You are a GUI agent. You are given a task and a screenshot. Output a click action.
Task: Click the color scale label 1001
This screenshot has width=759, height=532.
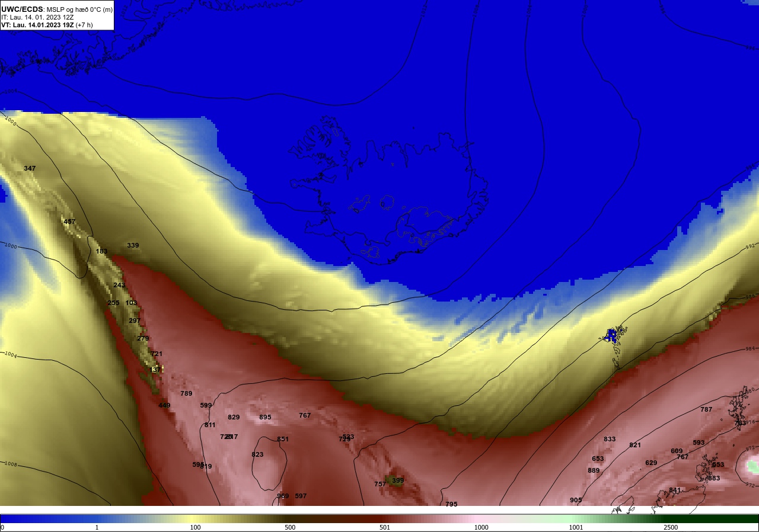pos(576,527)
